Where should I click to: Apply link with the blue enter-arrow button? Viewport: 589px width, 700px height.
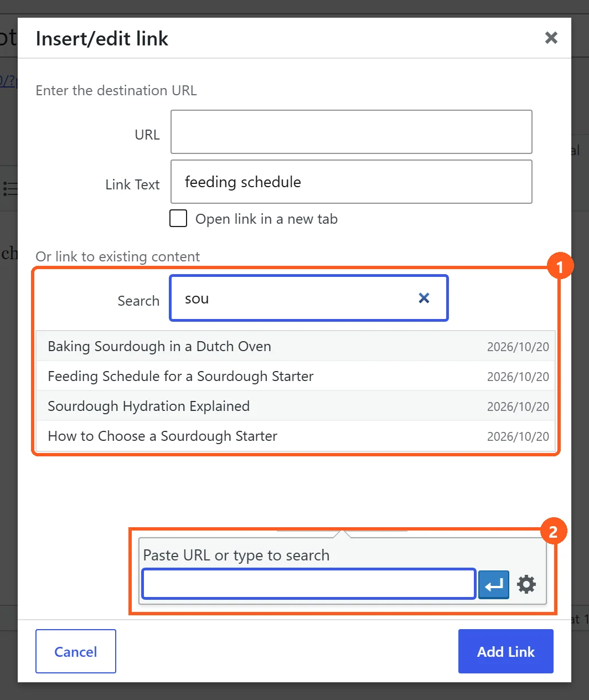[x=493, y=584]
